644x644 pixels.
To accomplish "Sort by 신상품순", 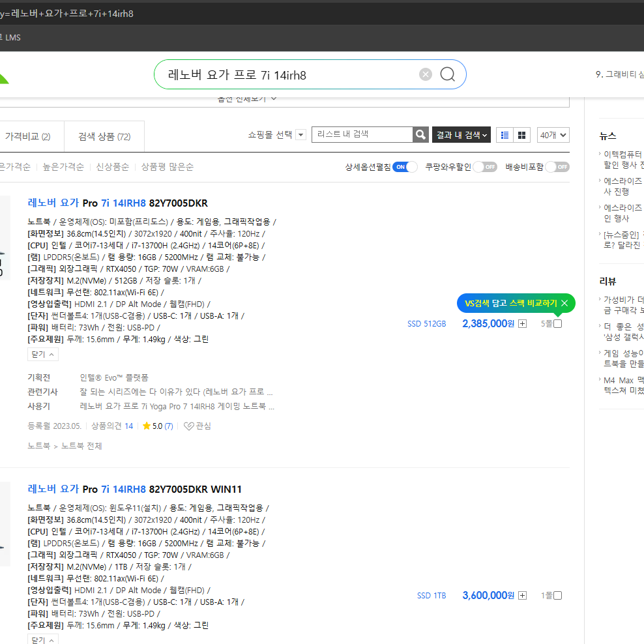I will [x=113, y=167].
